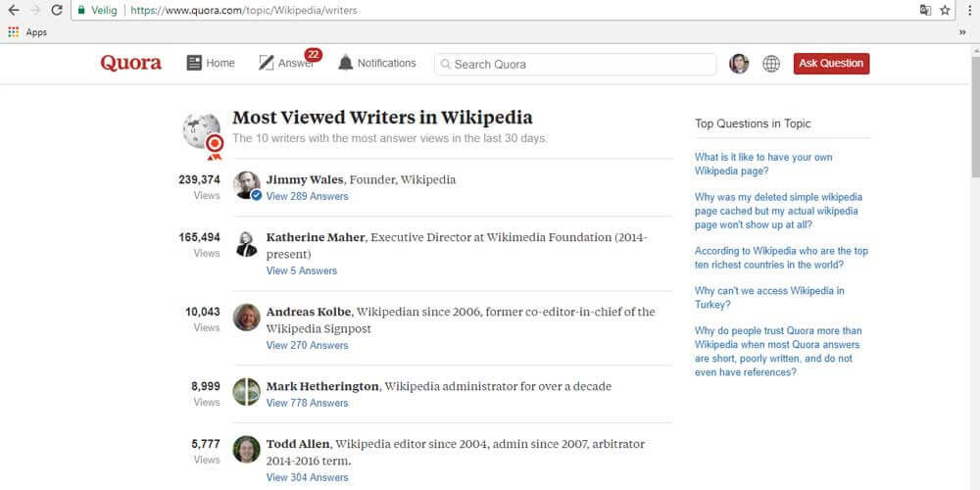
Task: Click the 165,494 views count
Action: [x=199, y=237]
